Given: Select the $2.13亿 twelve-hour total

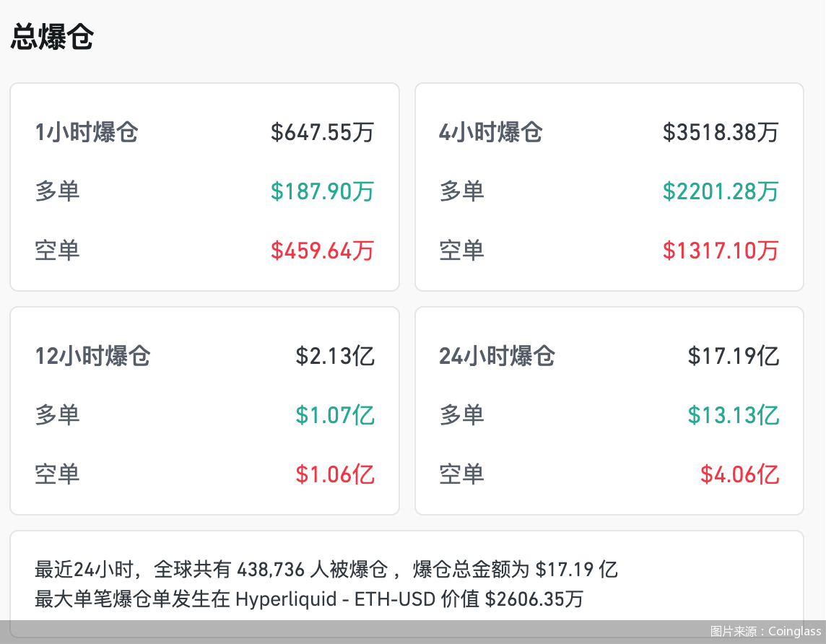Looking at the screenshot, I should [x=335, y=356].
